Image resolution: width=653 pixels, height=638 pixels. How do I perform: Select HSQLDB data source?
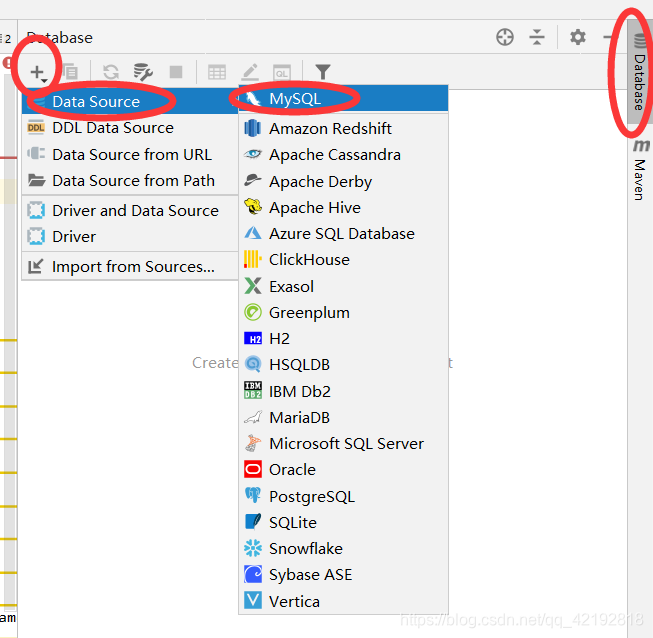344,364
